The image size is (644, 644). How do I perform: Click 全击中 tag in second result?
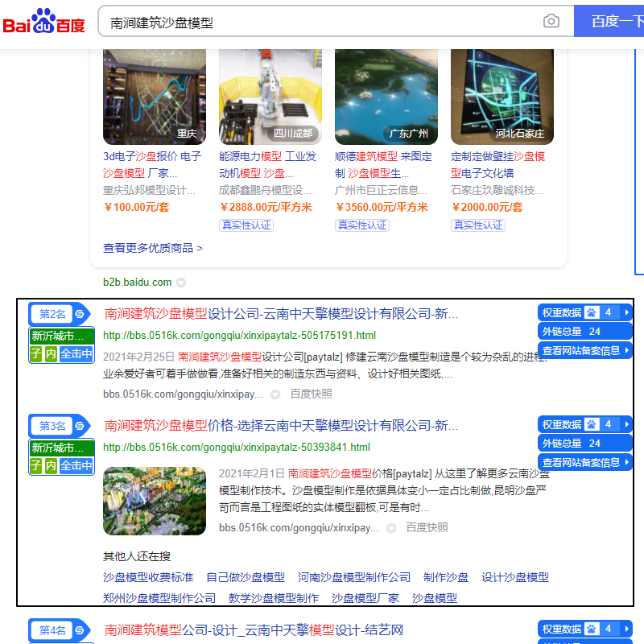point(76,353)
